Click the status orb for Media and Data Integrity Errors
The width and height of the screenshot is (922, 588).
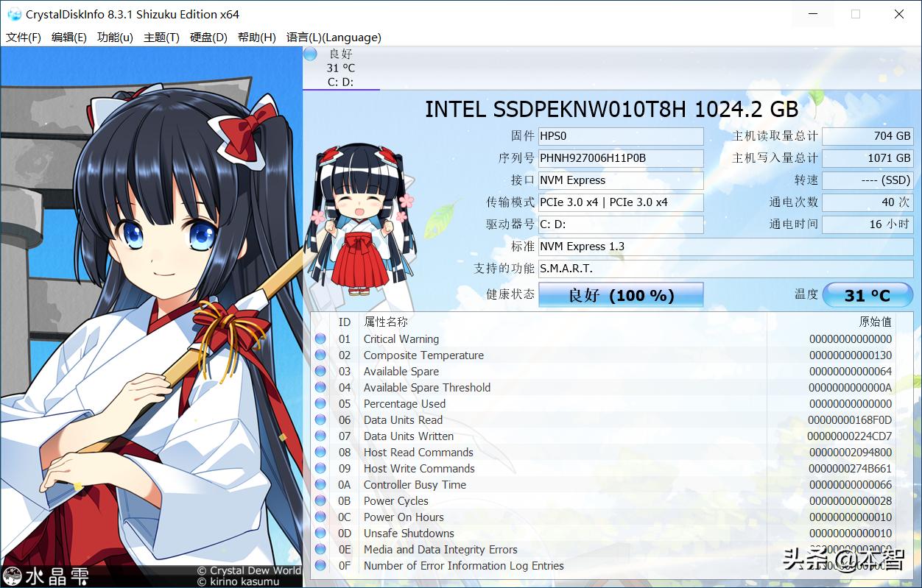point(320,550)
